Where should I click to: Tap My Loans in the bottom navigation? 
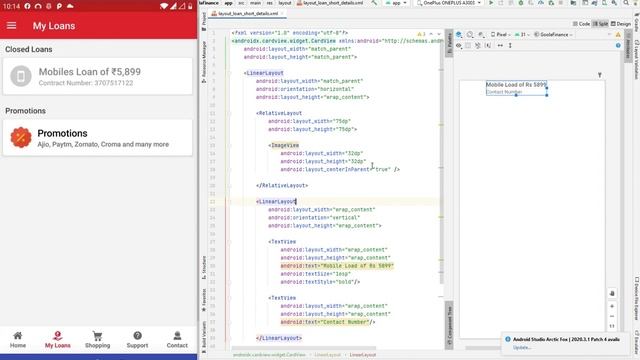[x=58, y=340]
